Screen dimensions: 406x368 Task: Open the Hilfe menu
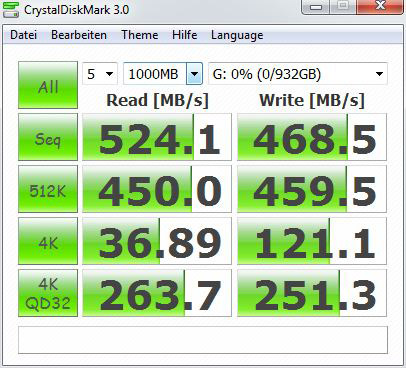click(185, 35)
